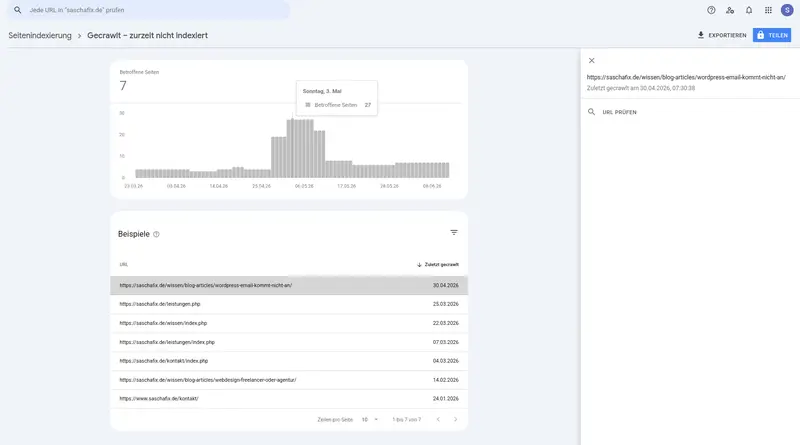Open the notifications bell
This screenshot has width=800, height=445.
coord(749,10)
